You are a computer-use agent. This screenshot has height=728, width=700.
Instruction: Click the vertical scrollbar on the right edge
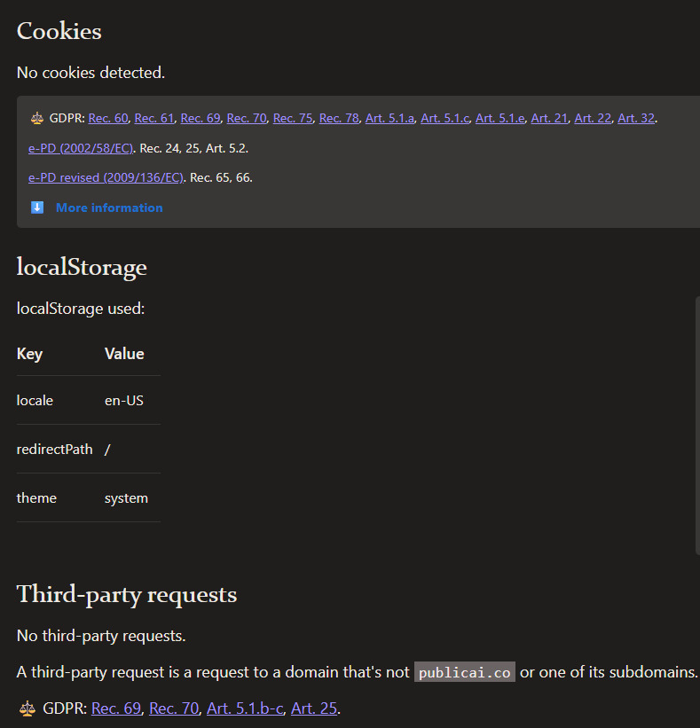point(696,426)
